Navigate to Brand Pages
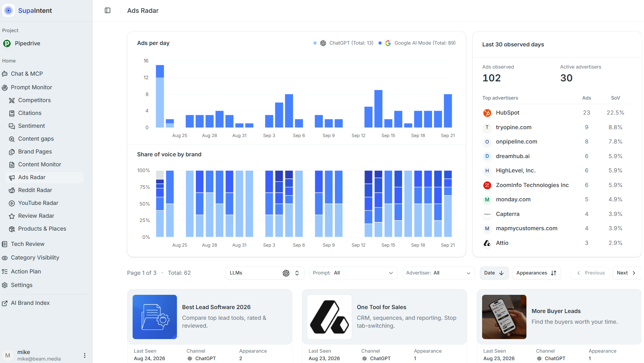Screen dimensions: 644x363 click(x=44, y=152)
